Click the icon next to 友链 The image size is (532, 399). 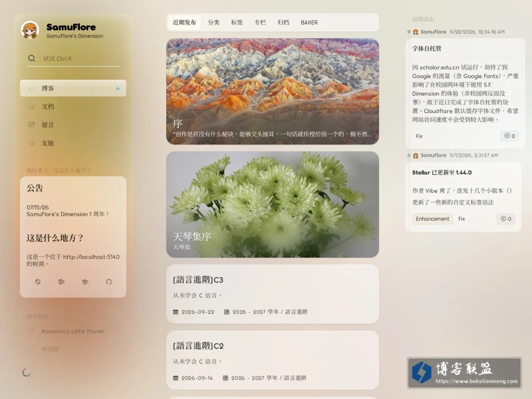pyautogui.click(x=31, y=143)
